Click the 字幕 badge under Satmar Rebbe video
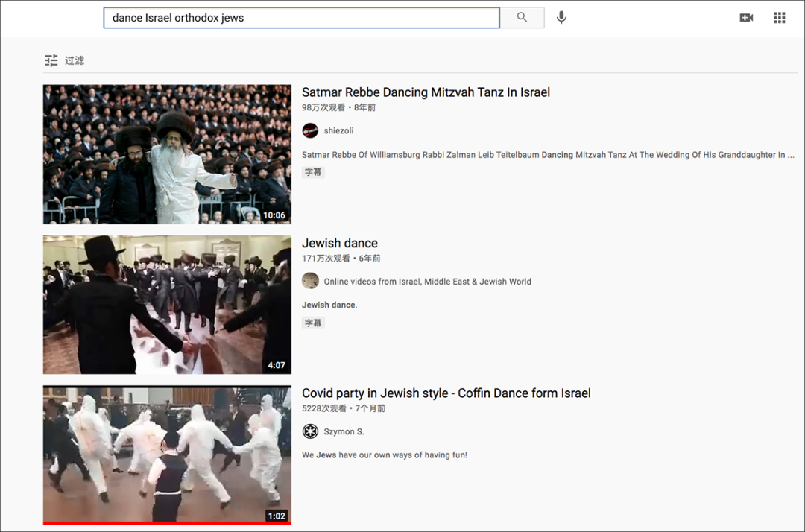 pyautogui.click(x=313, y=172)
